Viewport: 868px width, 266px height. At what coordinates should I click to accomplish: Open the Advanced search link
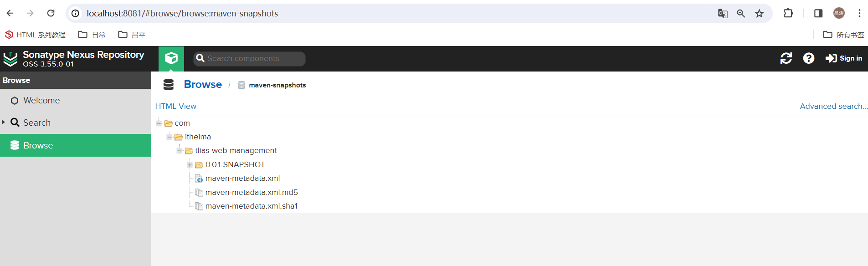pos(833,106)
